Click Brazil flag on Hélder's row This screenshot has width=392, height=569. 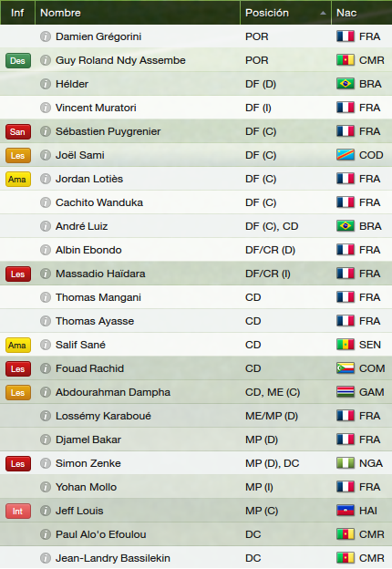click(346, 84)
